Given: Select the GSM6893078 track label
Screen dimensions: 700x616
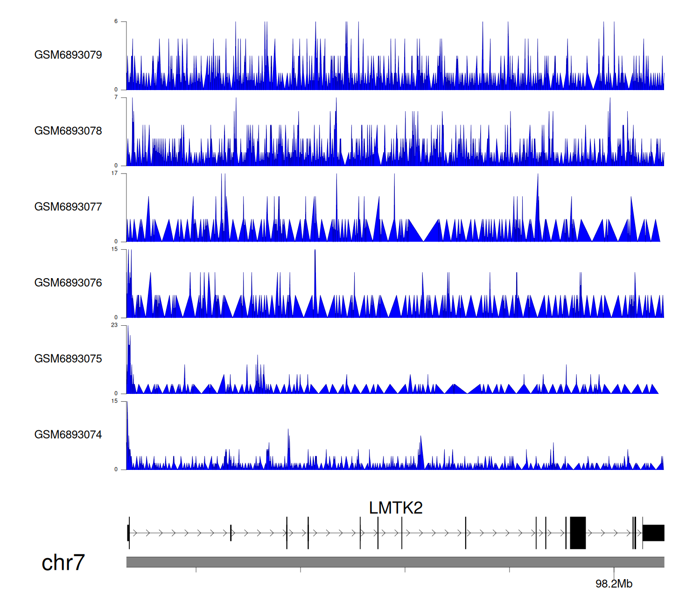Looking at the screenshot, I should tap(68, 131).
